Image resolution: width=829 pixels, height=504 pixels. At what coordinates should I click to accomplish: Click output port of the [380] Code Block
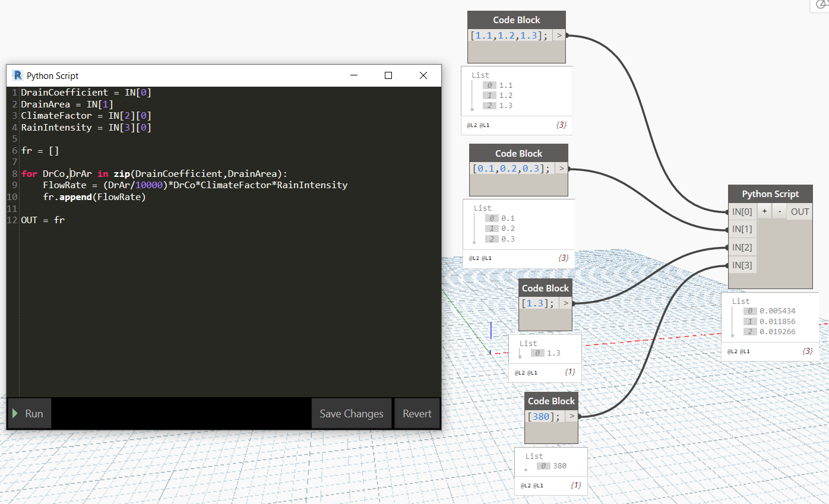click(571, 416)
